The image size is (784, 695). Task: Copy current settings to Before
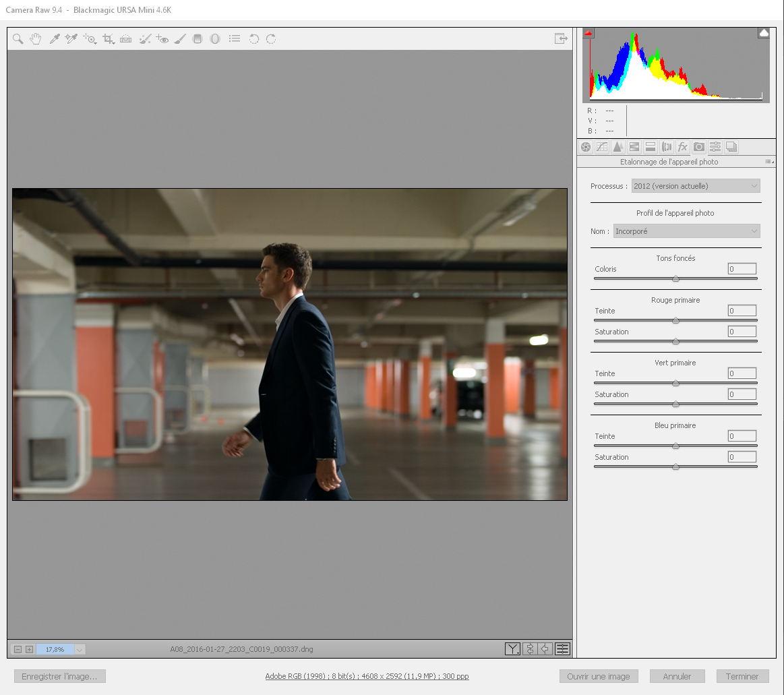[545, 649]
